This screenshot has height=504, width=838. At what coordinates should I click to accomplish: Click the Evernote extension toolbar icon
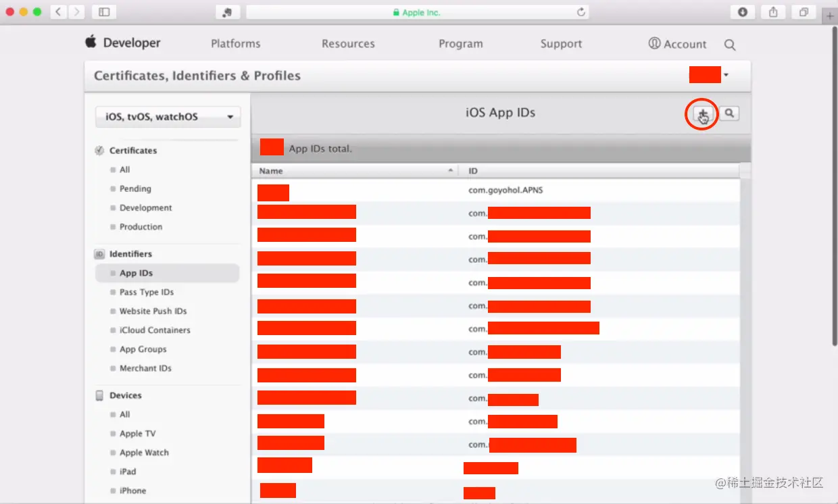pos(228,12)
